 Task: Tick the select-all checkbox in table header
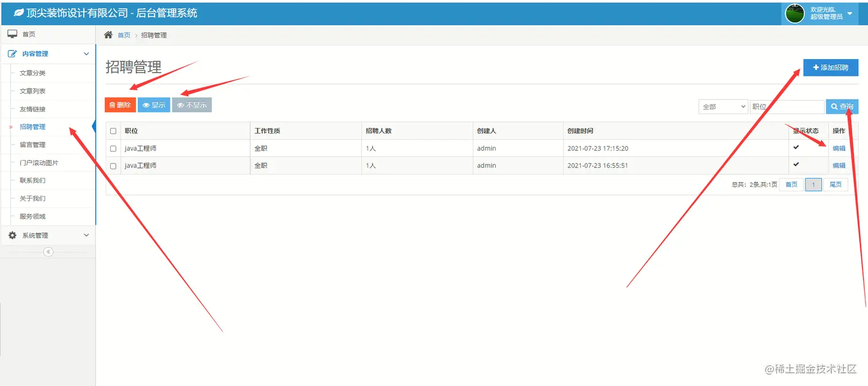113,131
